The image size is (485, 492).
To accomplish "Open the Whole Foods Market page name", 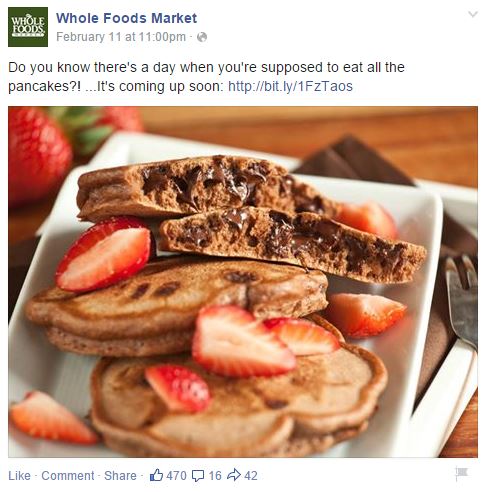I will (x=126, y=18).
